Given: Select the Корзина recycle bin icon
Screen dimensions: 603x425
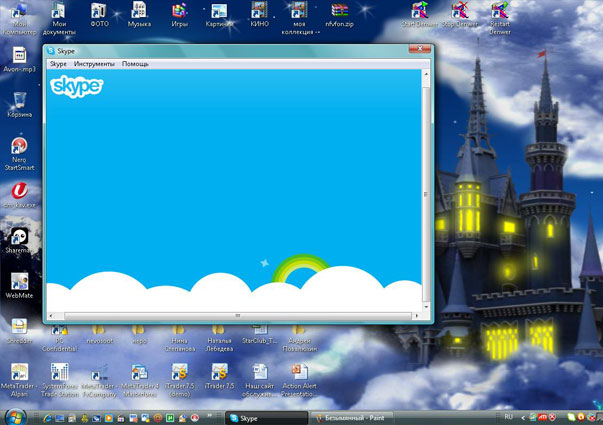Looking at the screenshot, I should pos(19,100).
